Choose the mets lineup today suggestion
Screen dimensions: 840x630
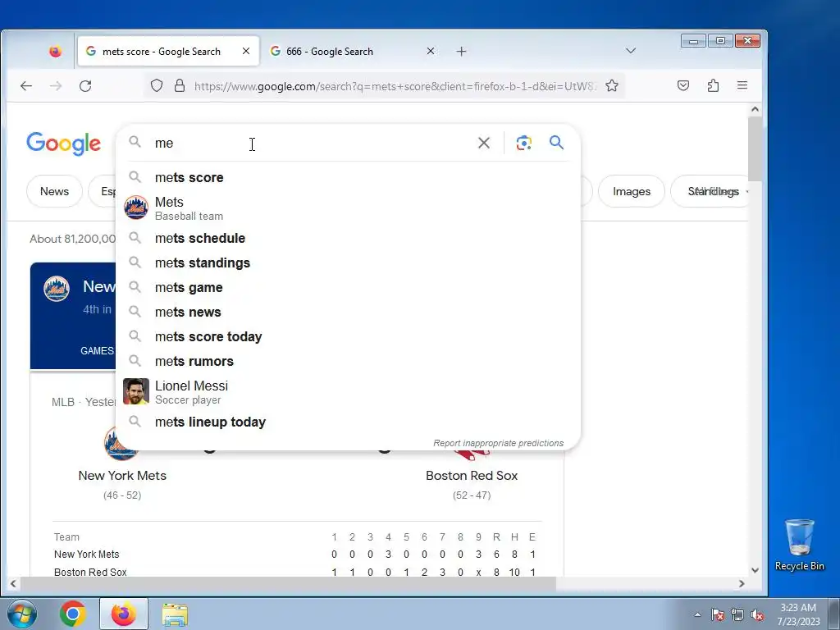coord(348,422)
